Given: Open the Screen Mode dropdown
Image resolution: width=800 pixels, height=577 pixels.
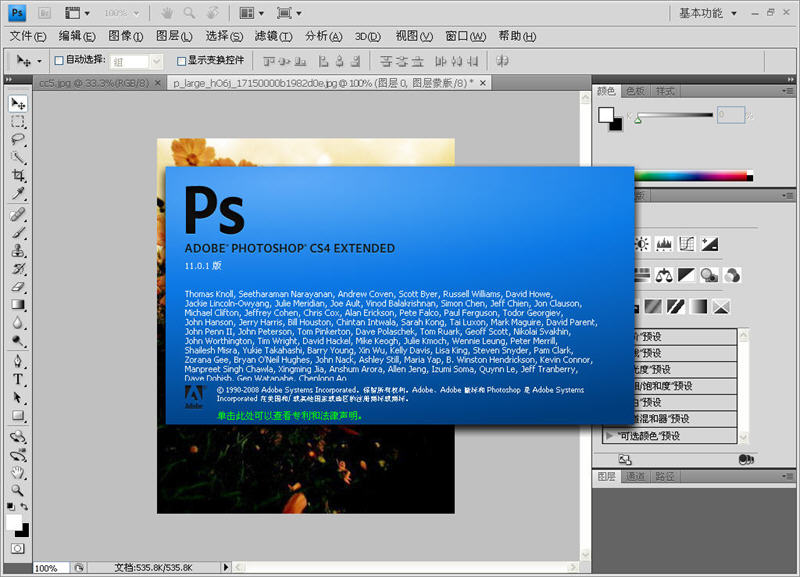Looking at the screenshot, I should tap(289, 13).
